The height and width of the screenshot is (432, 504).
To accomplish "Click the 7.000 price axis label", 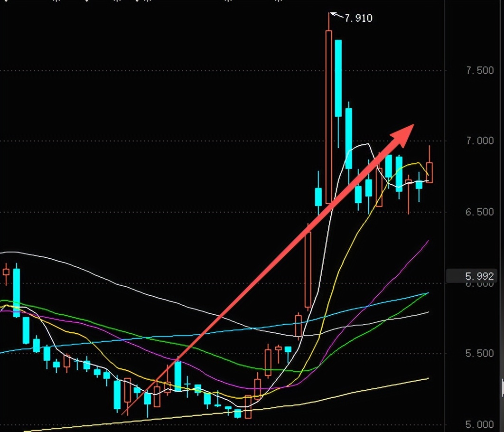I will pos(480,141).
